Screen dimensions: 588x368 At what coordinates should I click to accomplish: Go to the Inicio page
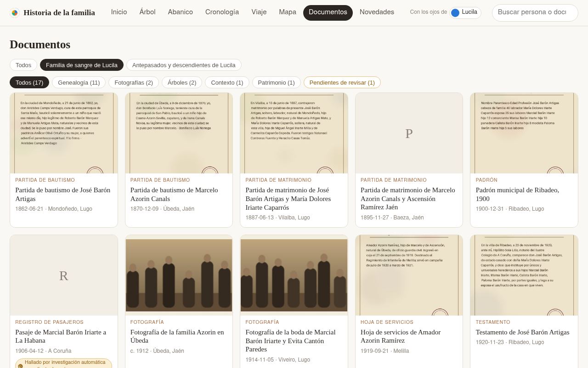pyautogui.click(x=119, y=12)
